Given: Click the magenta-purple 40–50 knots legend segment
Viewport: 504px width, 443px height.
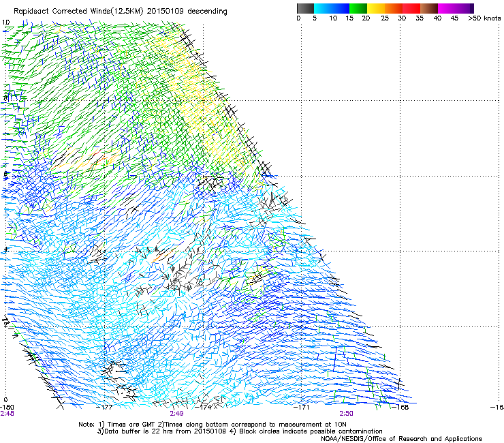Looking at the screenshot, I should point(456,8).
